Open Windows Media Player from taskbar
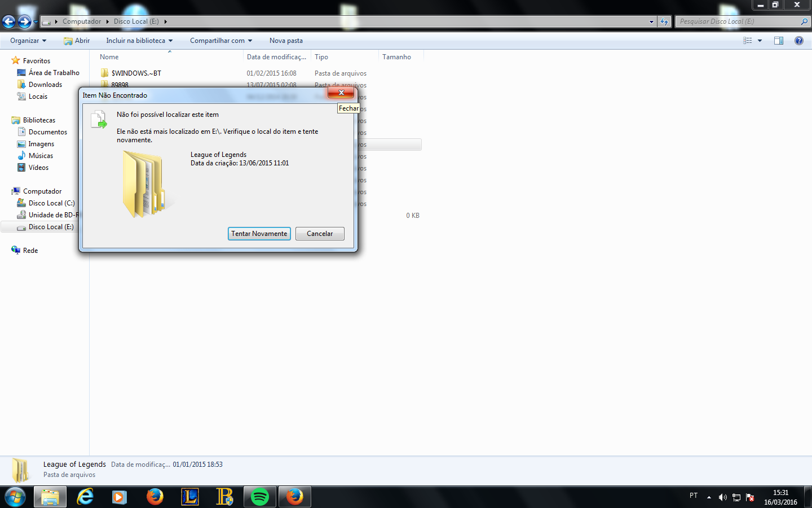Screen dimensions: 812x508 pyautogui.click(x=120, y=497)
